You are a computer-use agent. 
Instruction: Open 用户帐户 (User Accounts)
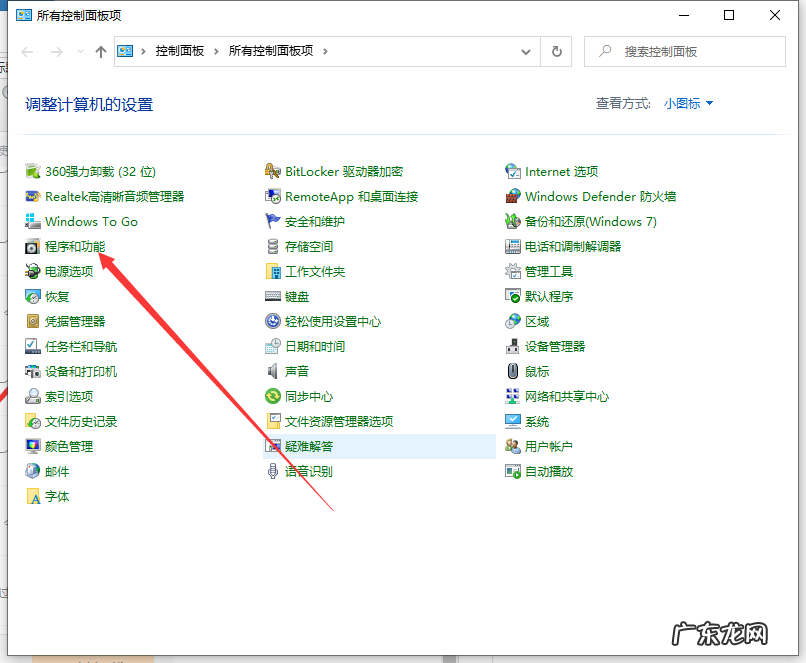(548, 446)
